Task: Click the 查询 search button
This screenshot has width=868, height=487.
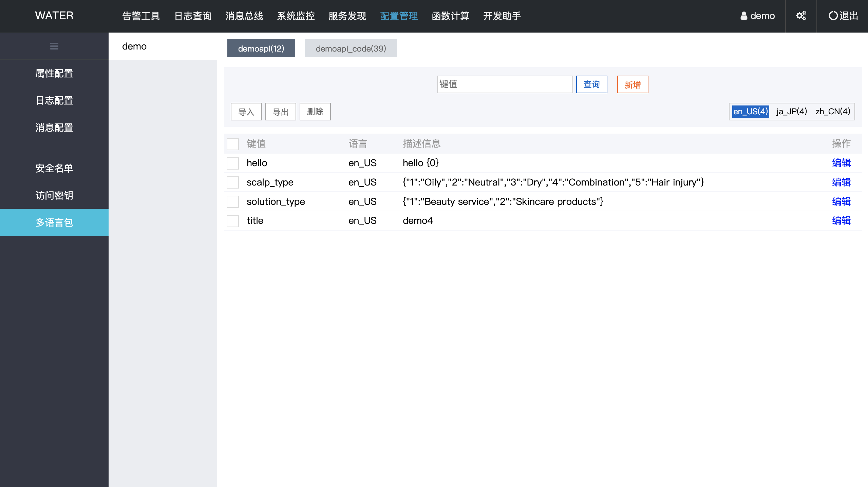Action: click(x=592, y=84)
